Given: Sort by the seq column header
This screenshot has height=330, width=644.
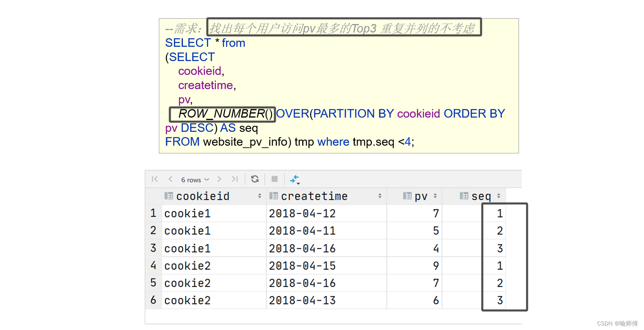Looking at the screenshot, I should click(x=474, y=196).
